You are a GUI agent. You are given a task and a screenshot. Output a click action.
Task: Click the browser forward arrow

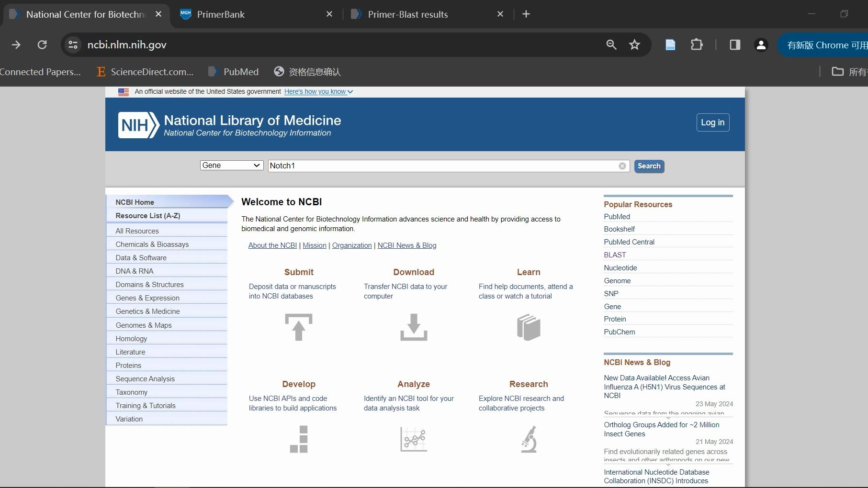(x=16, y=44)
